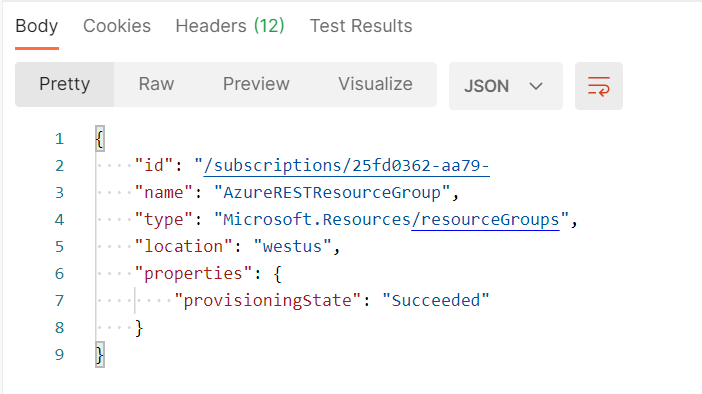
Task: Select the Preview view mode
Action: (x=256, y=84)
